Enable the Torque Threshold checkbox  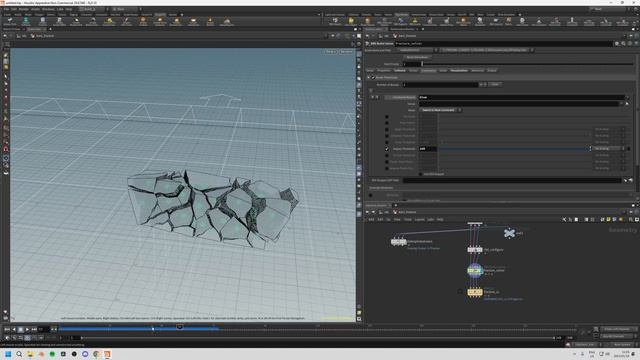tap(387, 156)
